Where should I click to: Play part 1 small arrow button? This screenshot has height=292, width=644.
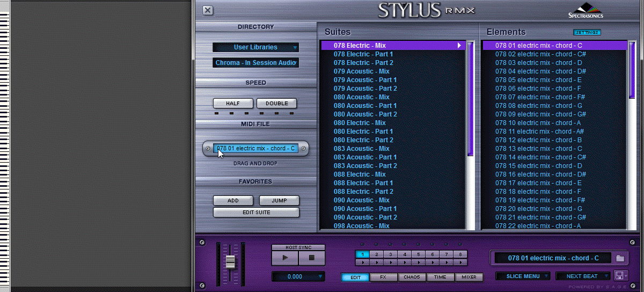362,262
